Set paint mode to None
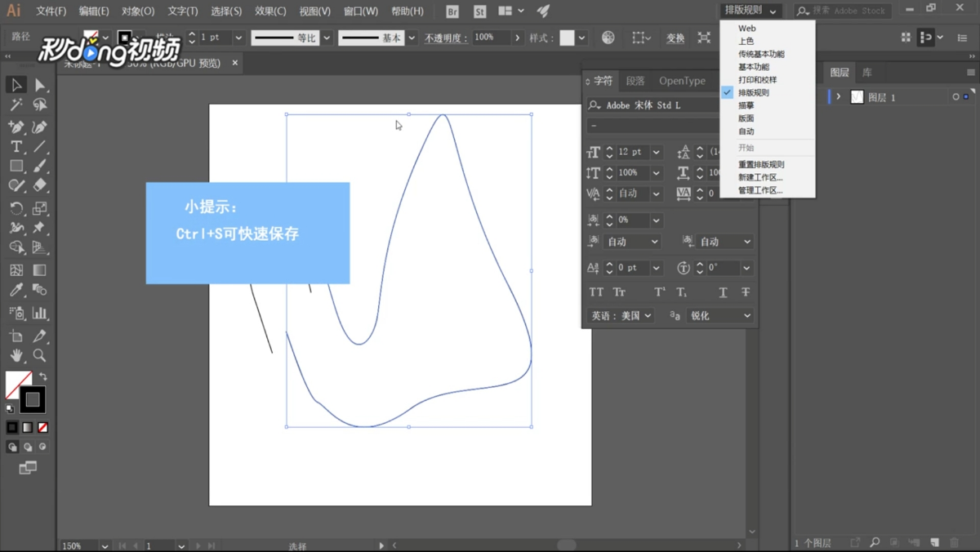980x552 pixels. coord(43,427)
